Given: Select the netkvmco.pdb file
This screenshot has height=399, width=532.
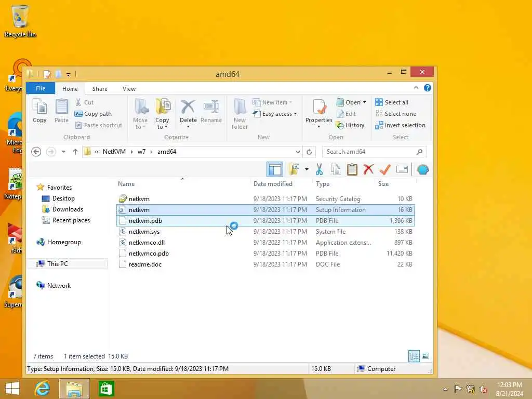Looking at the screenshot, I should coord(265,254).
